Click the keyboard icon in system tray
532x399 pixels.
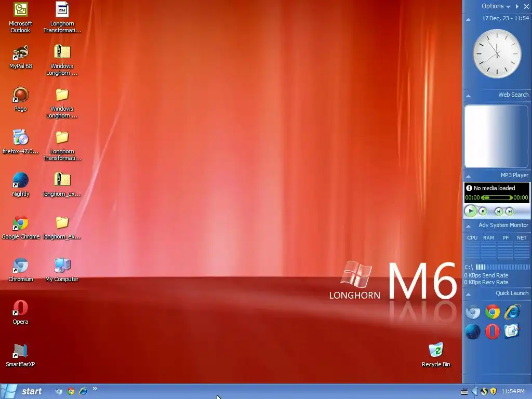pyautogui.click(x=464, y=392)
